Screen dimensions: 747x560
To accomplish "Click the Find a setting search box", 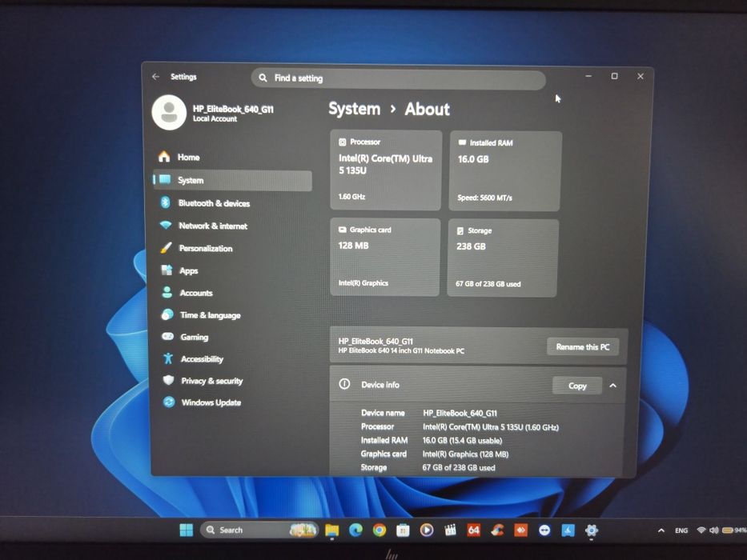I will [398, 78].
